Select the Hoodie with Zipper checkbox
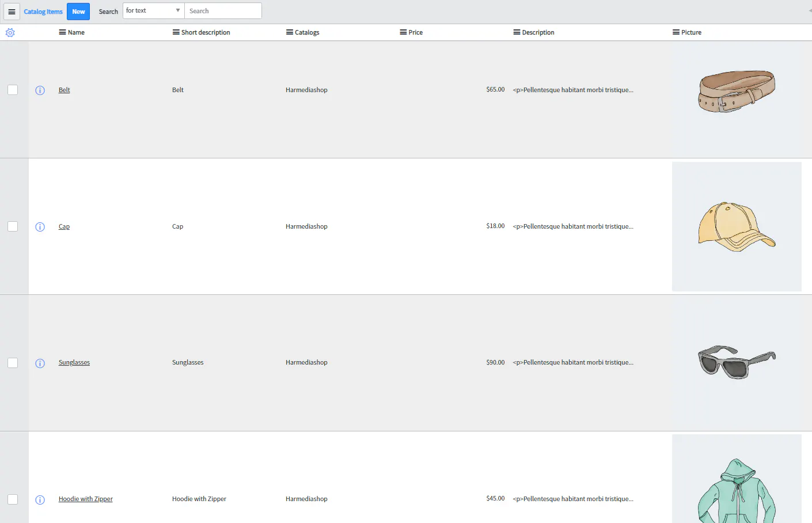 [13, 499]
